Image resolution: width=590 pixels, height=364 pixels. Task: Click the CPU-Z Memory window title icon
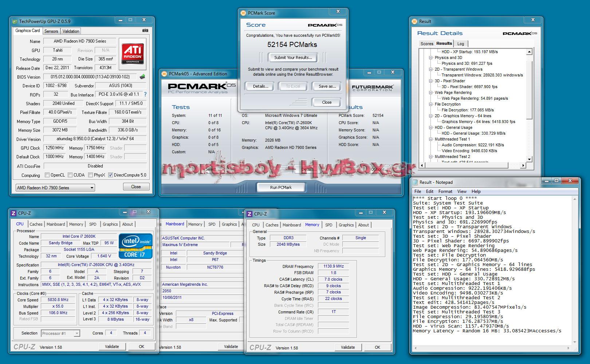tap(249, 214)
